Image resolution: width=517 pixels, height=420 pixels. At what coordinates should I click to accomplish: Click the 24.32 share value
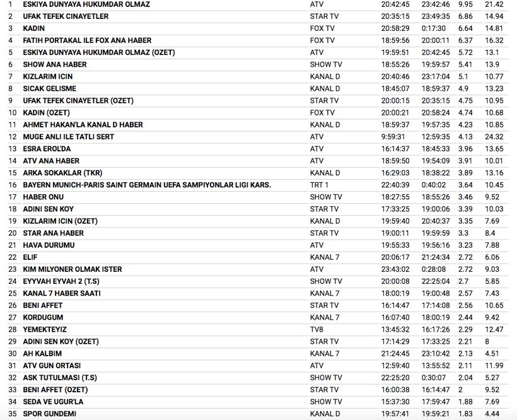pyautogui.click(x=494, y=137)
